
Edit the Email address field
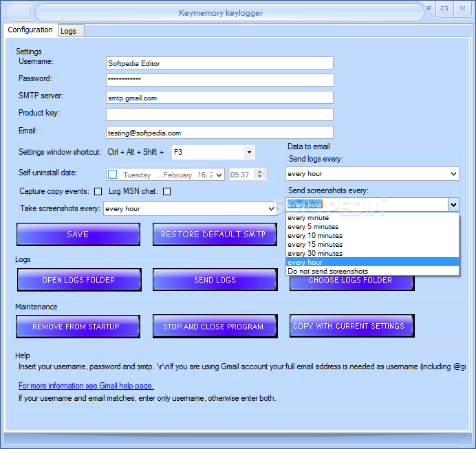click(x=219, y=133)
